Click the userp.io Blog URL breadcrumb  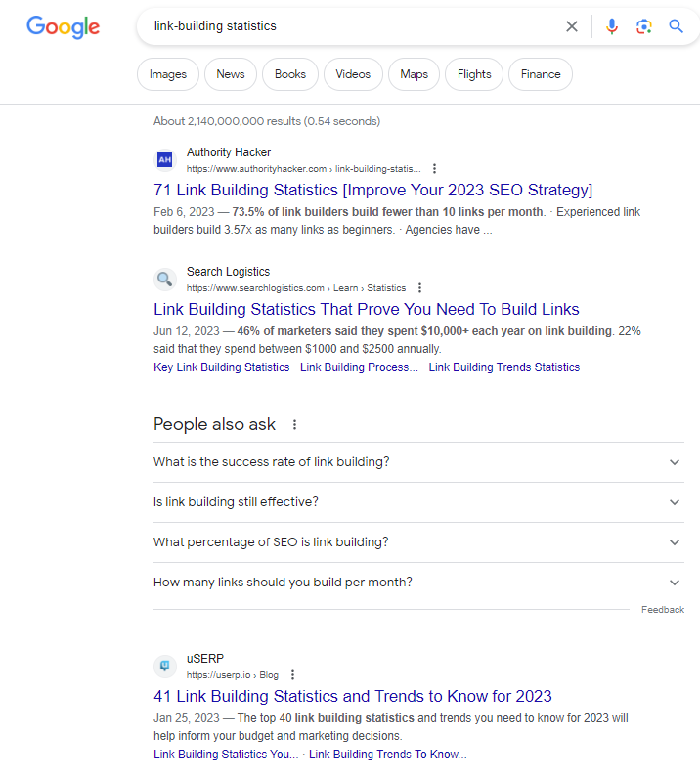pyautogui.click(x=233, y=675)
